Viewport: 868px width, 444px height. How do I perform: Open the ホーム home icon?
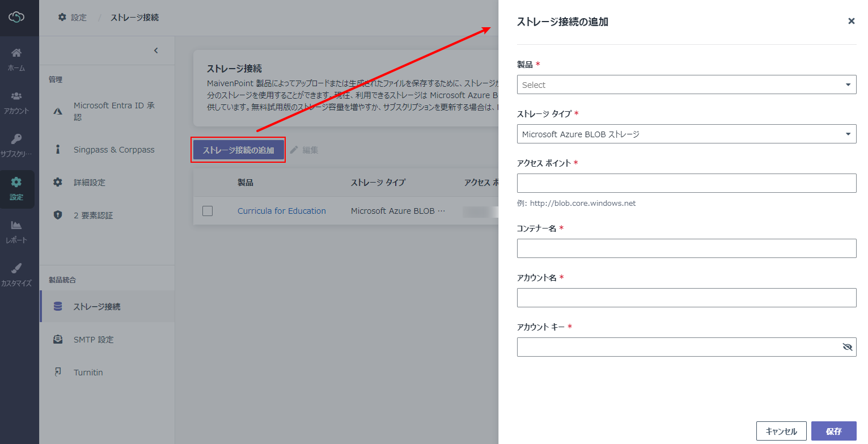click(x=16, y=53)
